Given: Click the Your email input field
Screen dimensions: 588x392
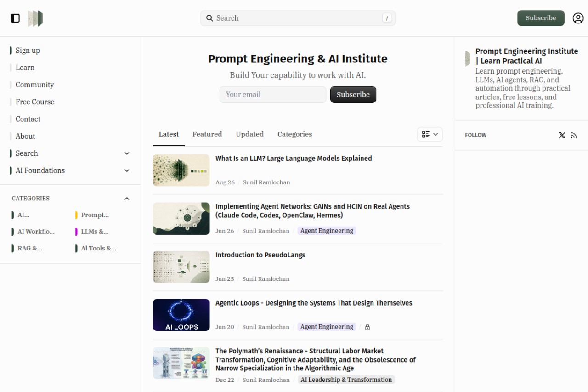Looking at the screenshot, I should tap(273, 95).
